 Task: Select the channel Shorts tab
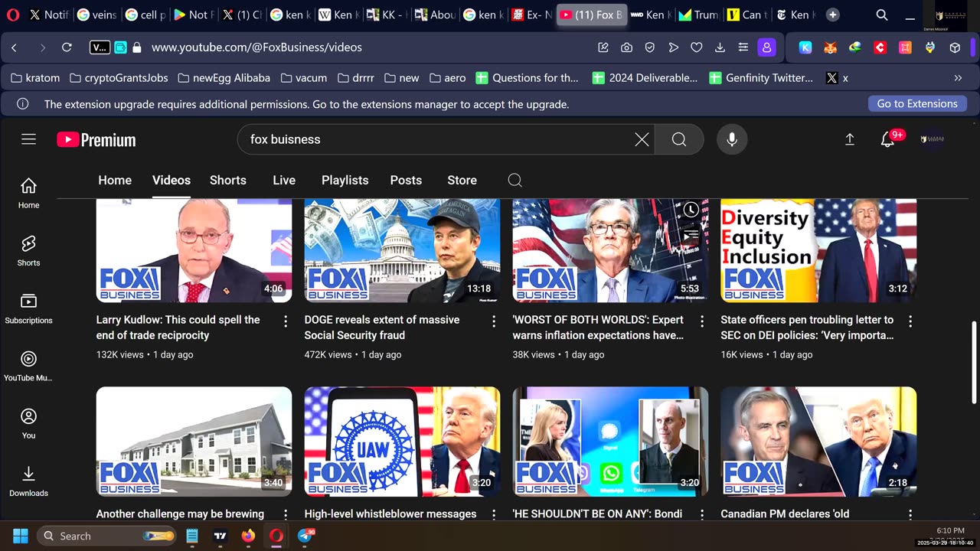pos(228,180)
